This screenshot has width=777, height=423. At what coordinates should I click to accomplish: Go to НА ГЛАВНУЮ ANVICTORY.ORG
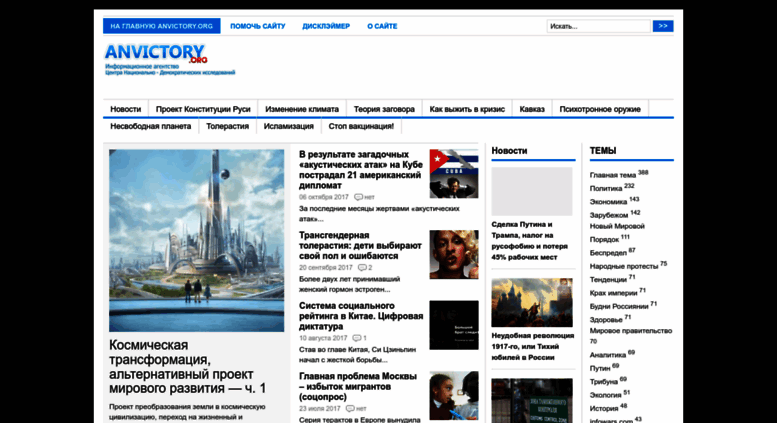coord(162,26)
